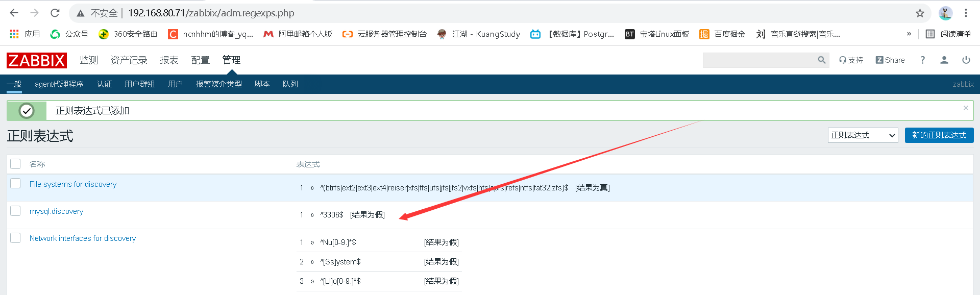Open the 阿里邮箱个人版 bookmark
The width and height of the screenshot is (980, 295).
pos(298,34)
